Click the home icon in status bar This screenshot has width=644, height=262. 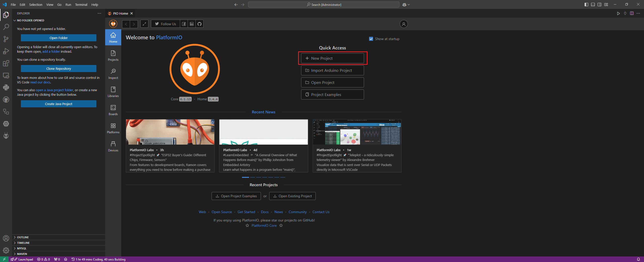coord(66,259)
